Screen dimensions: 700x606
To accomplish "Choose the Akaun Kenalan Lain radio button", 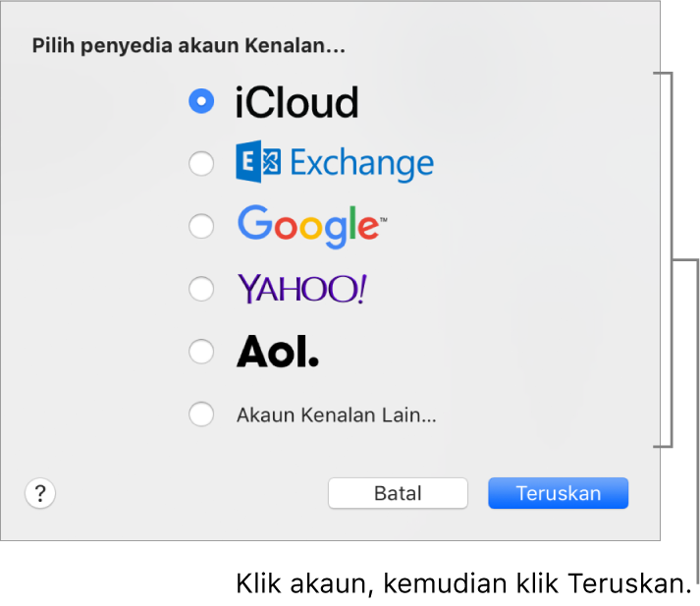I will (x=201, y=413).
